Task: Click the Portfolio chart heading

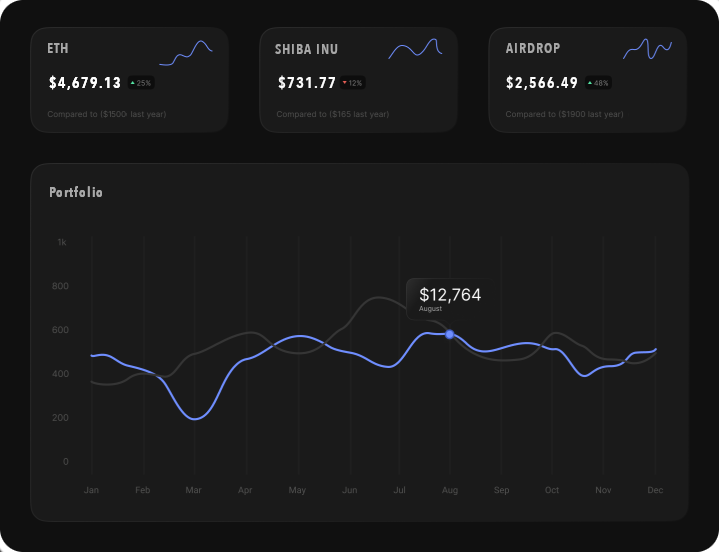Action: (x=76, y=192)
